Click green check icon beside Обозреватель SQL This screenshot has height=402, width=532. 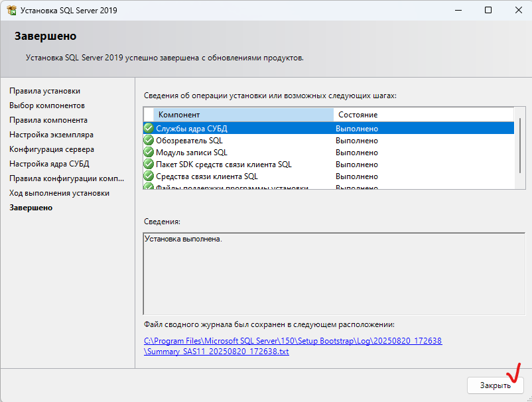(149, 140)
